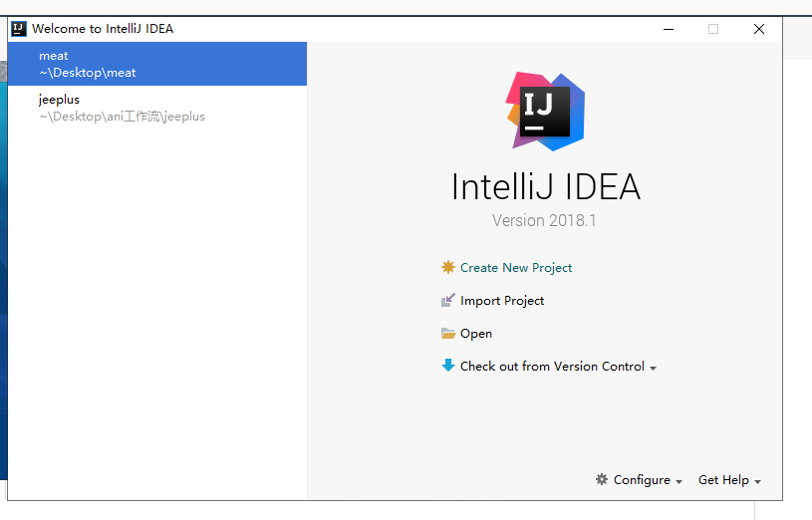Expand the Configure dropdown menu
Screen dimensions: 812x520
point(648,480)
